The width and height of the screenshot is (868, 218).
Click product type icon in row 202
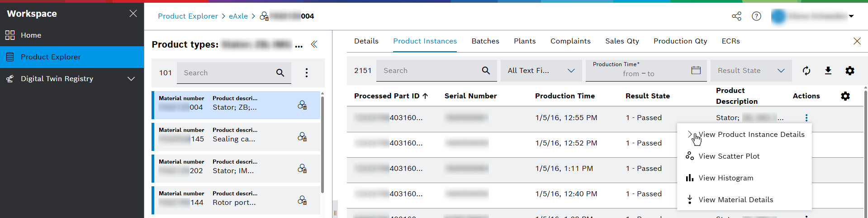tap(302, 169)
